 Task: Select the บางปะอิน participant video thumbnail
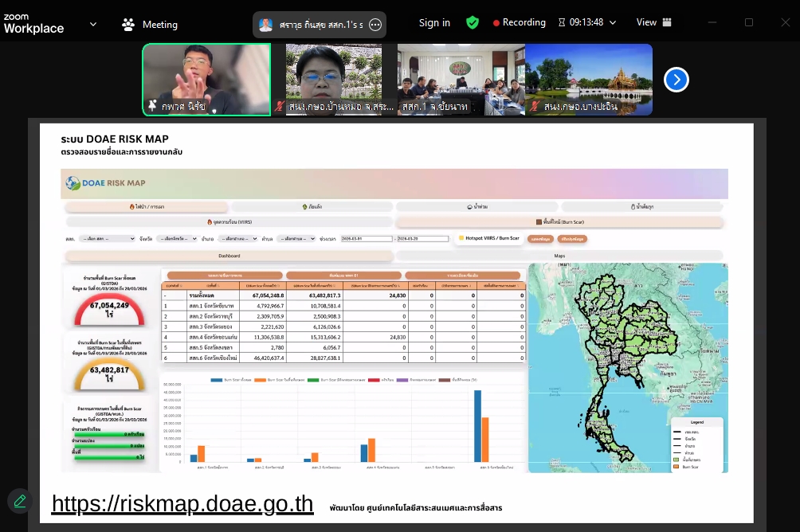[589, 80]
